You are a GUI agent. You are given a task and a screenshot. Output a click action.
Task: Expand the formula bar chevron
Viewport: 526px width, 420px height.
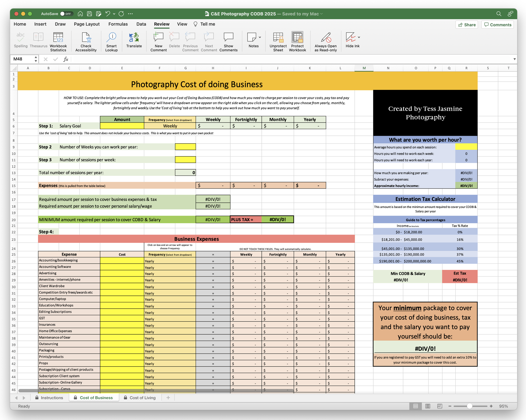[515, 59]
